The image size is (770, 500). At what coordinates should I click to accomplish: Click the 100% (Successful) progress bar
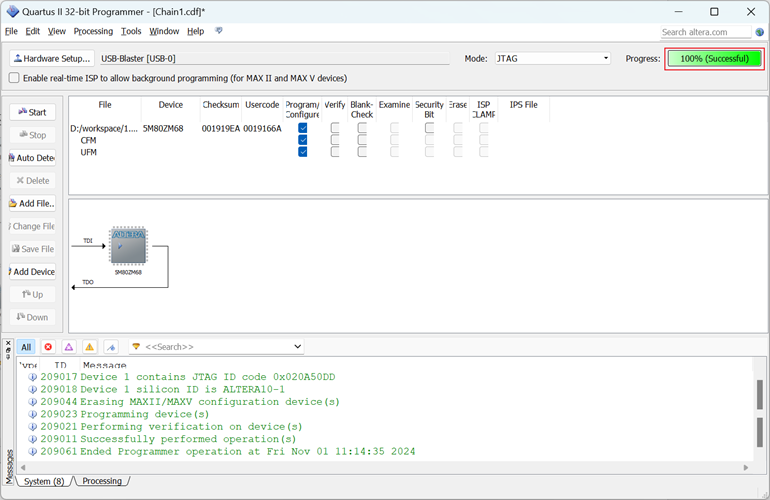coord(714,59)
